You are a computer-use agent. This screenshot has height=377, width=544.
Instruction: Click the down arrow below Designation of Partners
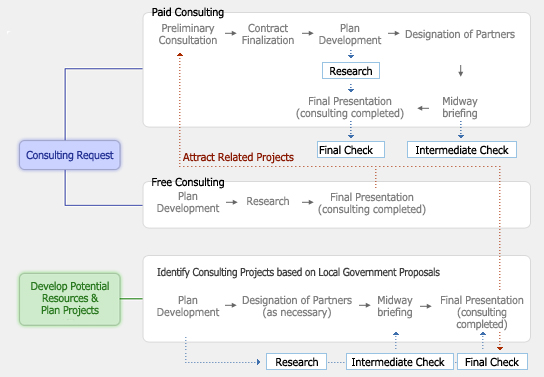(x=461, y=71)
